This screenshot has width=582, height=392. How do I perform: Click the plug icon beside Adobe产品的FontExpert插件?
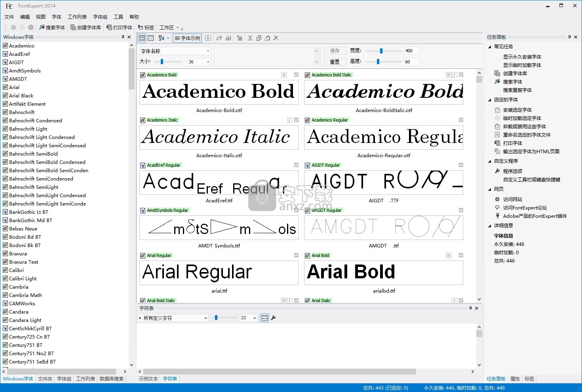[497, 216]
